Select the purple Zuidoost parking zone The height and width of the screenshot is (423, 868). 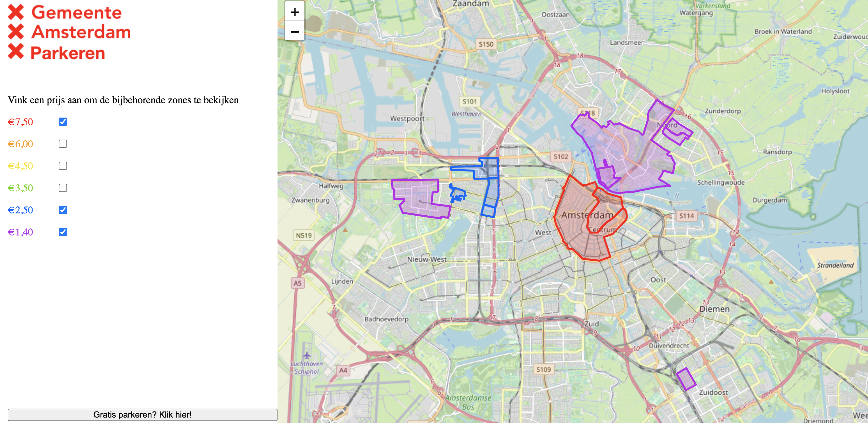click(x=686, y=379)
